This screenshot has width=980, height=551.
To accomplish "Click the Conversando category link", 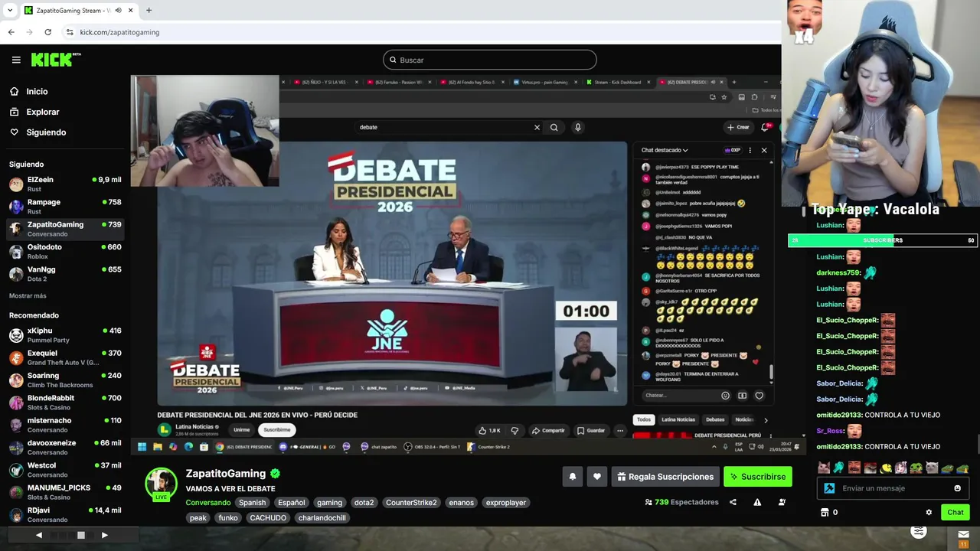I will (208, 503).
